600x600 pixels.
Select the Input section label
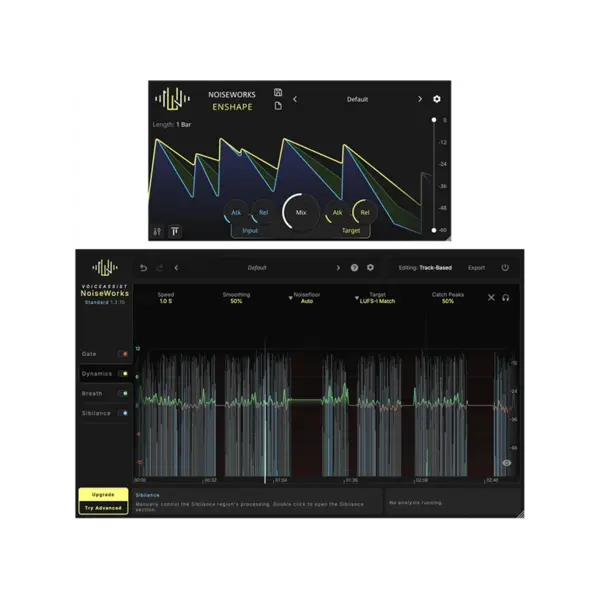click(250, 230)
